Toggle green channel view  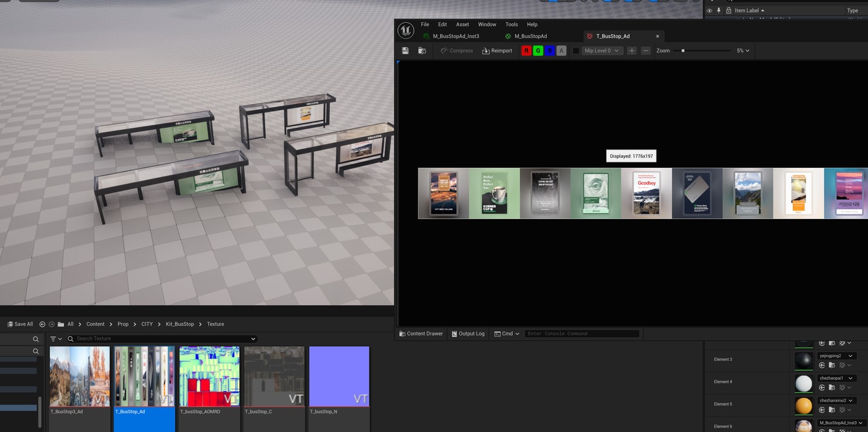[x=538, y=51]
